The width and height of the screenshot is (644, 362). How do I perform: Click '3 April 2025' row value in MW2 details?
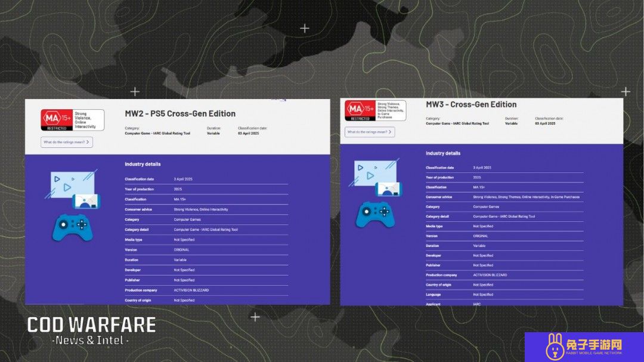[183, 179]
